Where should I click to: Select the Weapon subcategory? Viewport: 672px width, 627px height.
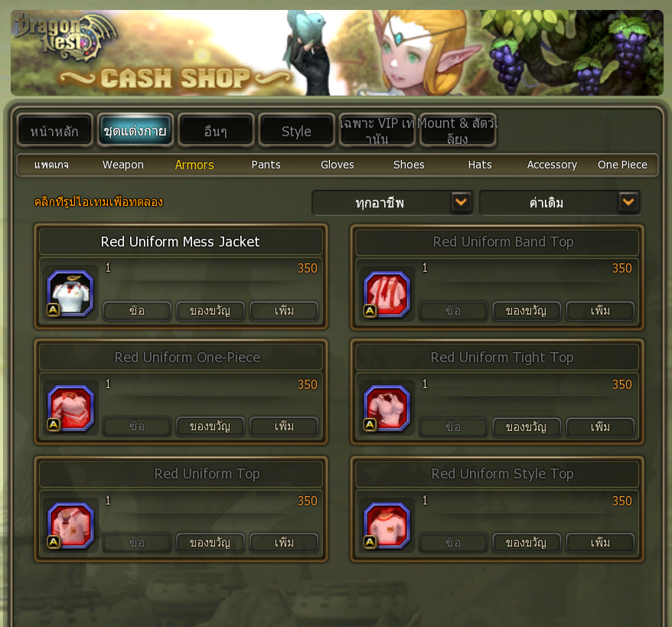pos(123,165)
